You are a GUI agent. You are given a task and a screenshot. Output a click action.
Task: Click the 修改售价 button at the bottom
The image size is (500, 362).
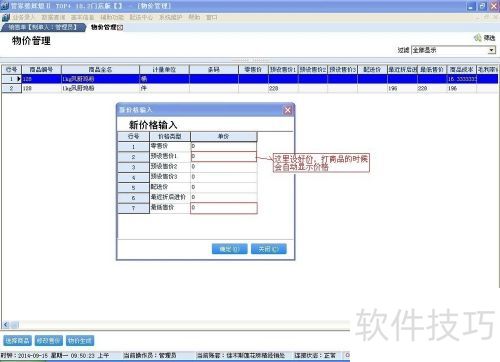[49, 341]
